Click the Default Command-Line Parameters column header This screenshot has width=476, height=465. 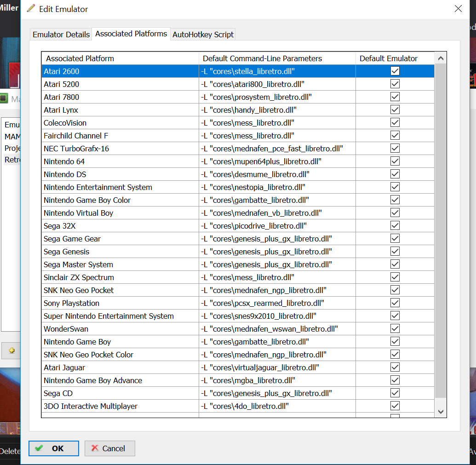point(277,58)
